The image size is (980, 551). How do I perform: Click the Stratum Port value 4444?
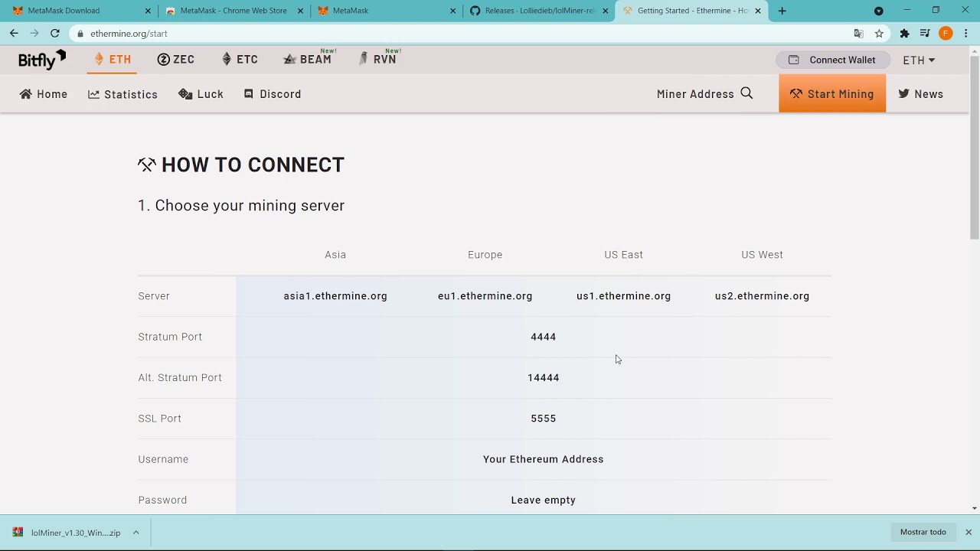tap(543, 337)
